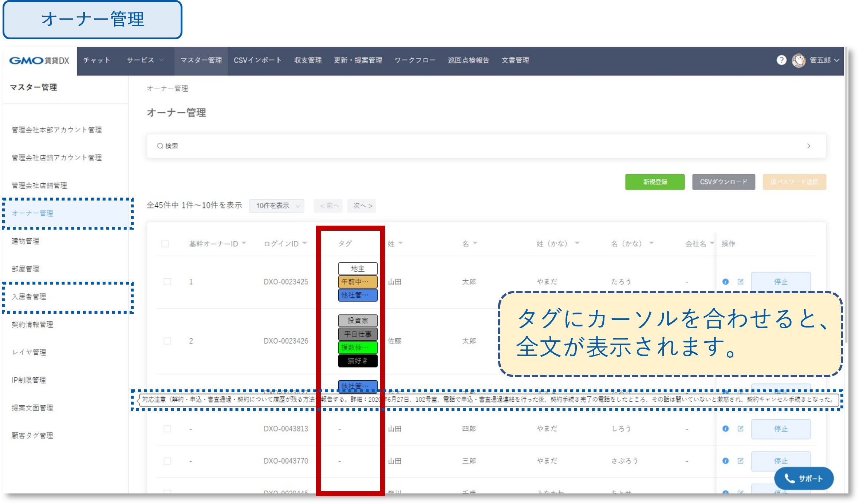
Task: Click the search magnifier icon
Action: point(160,145)
